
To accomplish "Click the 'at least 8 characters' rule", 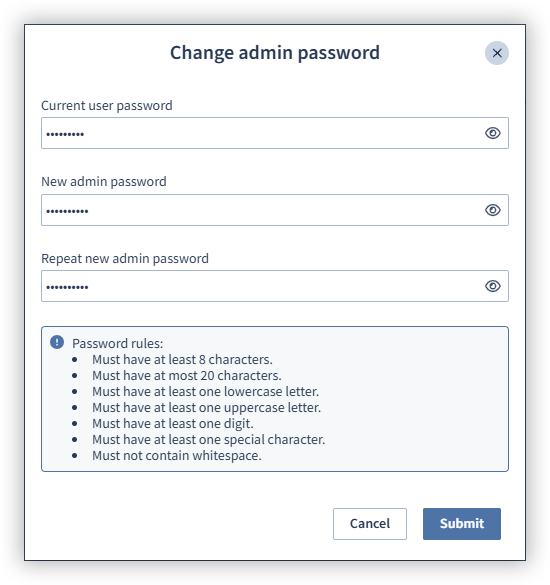I will 182,359.
